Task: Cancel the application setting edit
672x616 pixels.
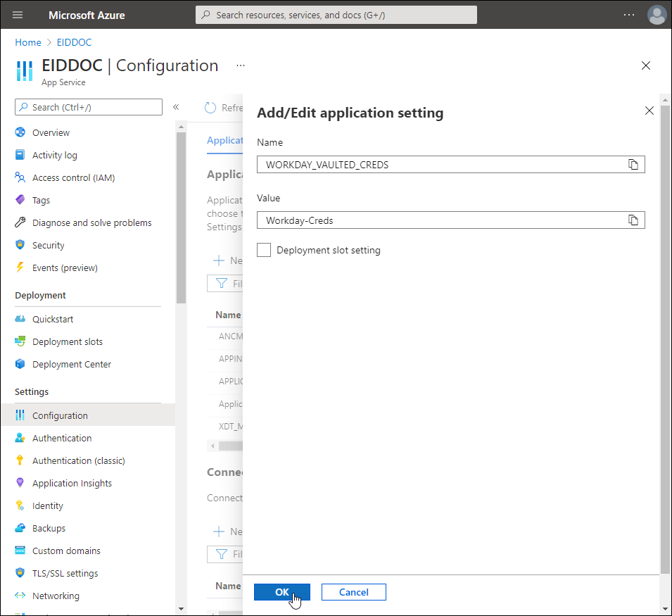Action: point(353,592)
